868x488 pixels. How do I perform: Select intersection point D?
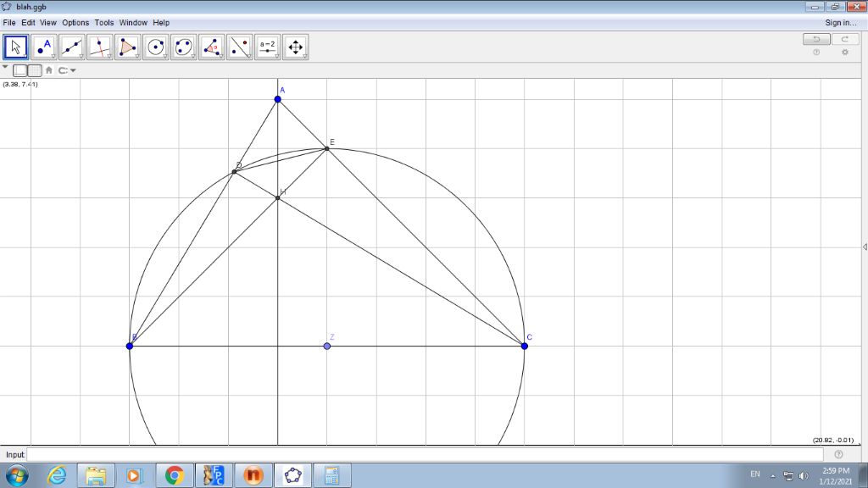[x=234, y=171]
